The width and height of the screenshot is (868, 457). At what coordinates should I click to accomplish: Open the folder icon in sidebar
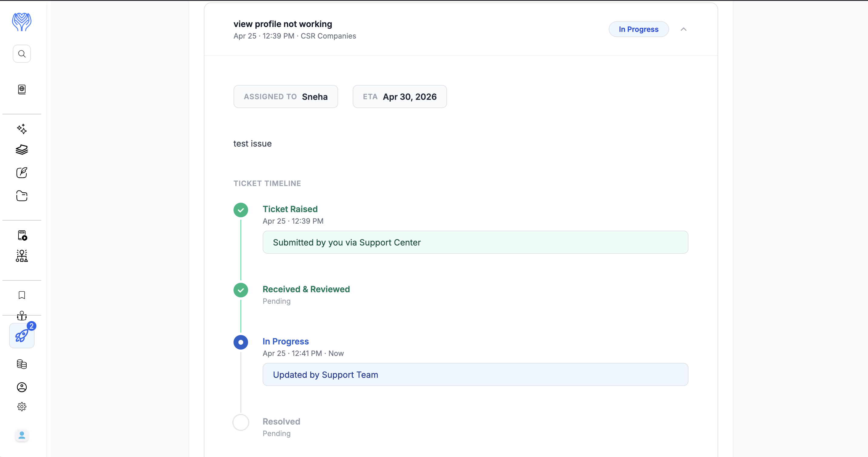[x=22, y=196]
